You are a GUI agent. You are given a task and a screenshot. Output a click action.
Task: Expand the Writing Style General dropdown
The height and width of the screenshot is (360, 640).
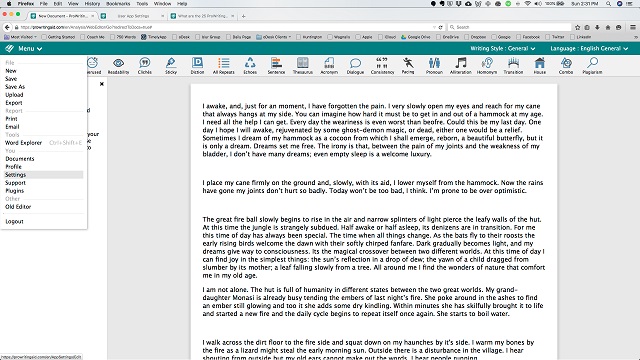(x=502, y=49)
